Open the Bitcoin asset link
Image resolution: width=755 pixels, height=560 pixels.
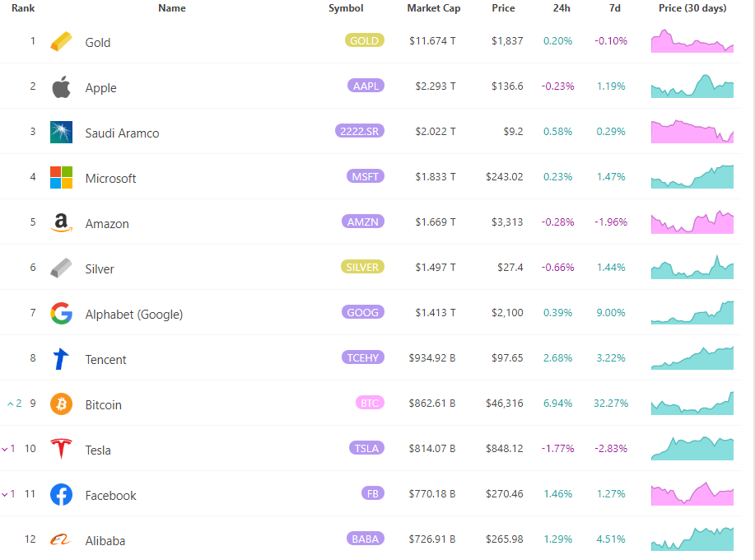click(x=103, y=404)
